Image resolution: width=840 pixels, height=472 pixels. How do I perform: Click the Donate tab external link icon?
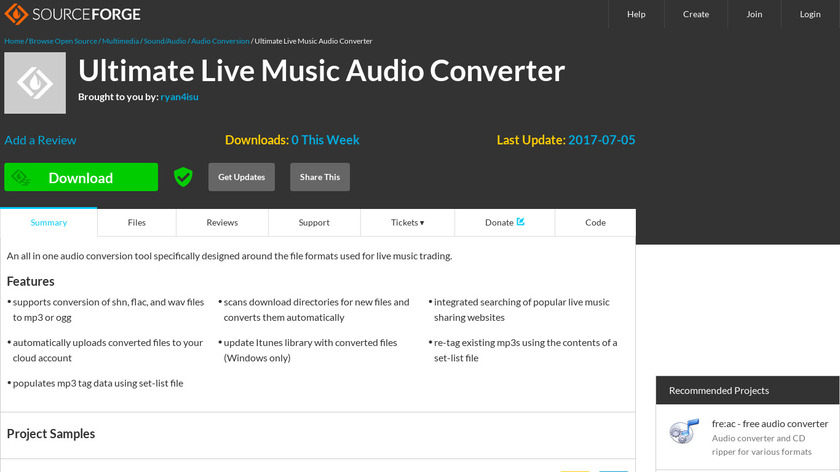[x=520, y=222]
